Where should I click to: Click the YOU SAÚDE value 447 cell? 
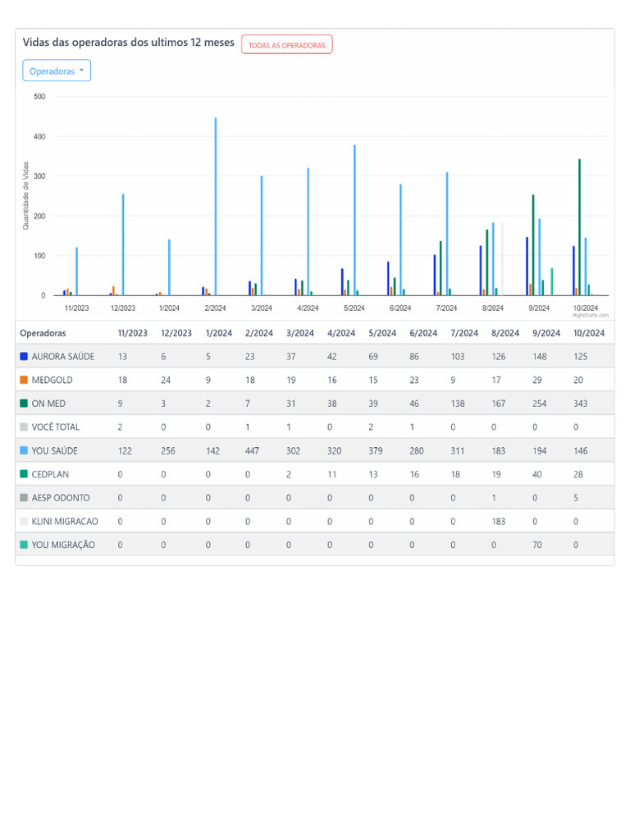click(252, 450)
